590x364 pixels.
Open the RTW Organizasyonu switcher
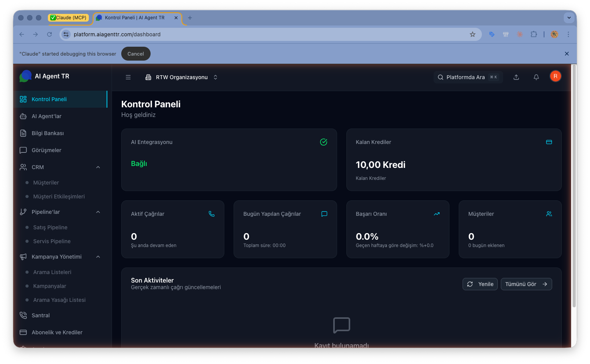(x=181, y=77)
